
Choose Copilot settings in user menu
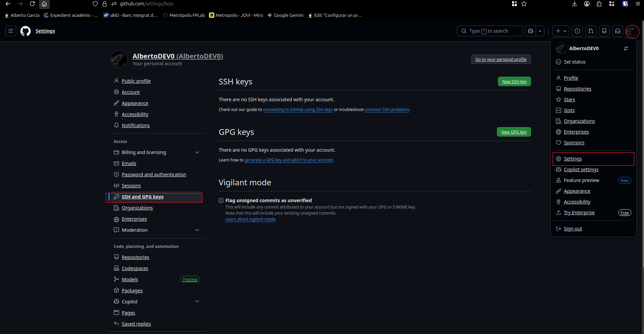pos(581,170)
